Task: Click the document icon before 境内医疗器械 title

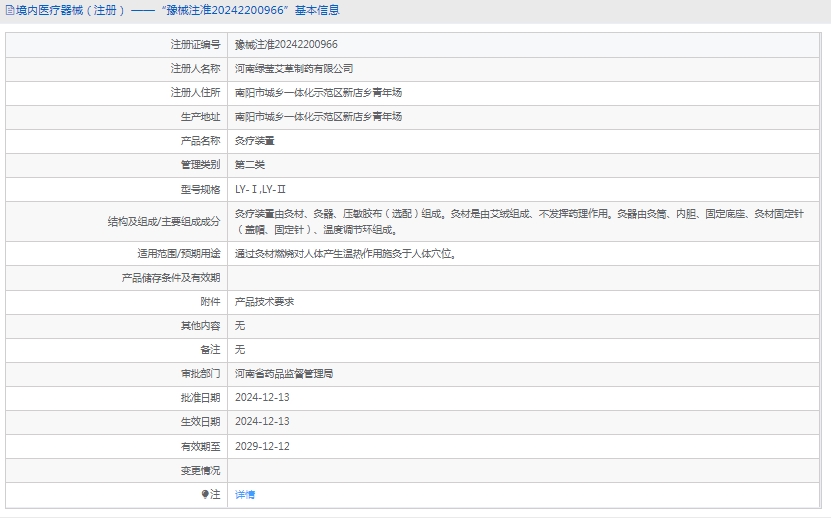Action: pos(10,11)
